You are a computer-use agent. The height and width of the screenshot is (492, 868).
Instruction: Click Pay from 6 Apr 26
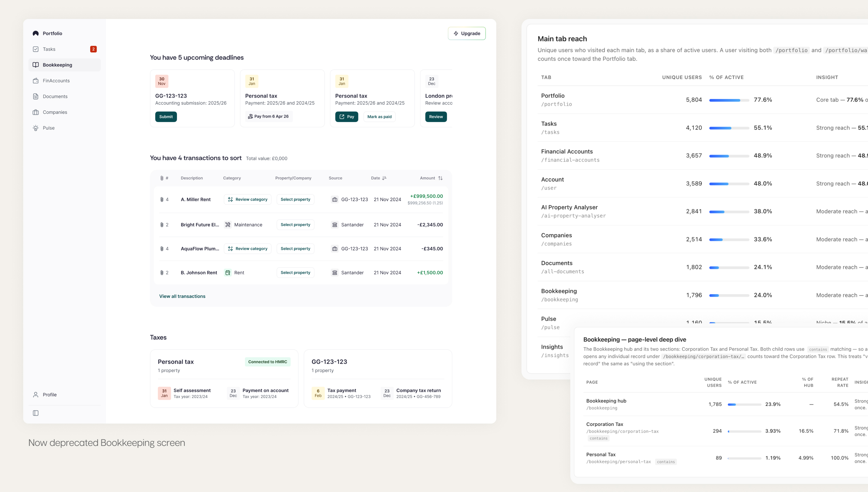[x=269, y=116]
